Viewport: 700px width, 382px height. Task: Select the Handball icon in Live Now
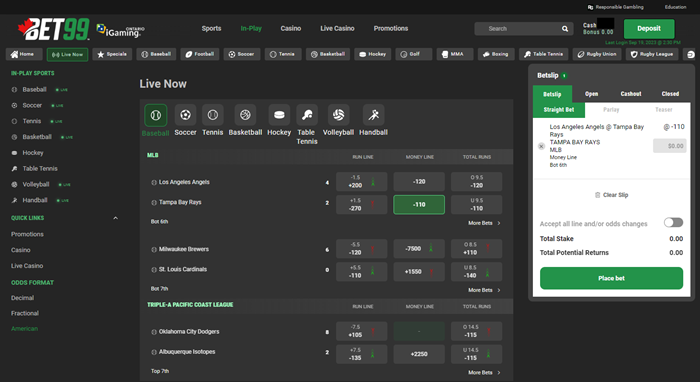373,115
